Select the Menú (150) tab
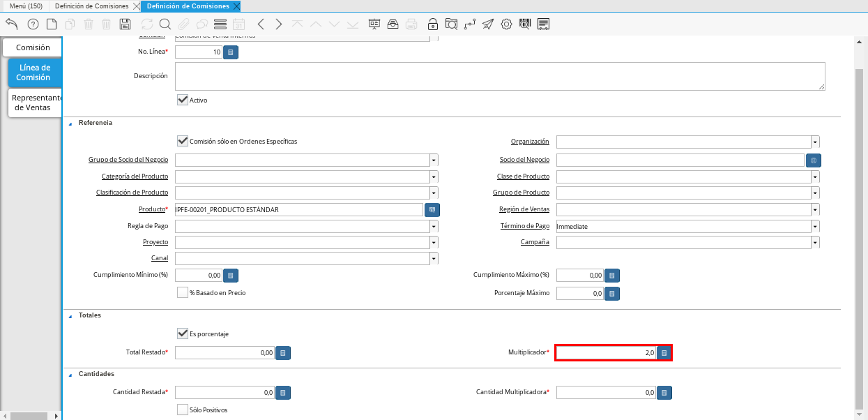This screenshot has width=868, height=420. (26, 6)
